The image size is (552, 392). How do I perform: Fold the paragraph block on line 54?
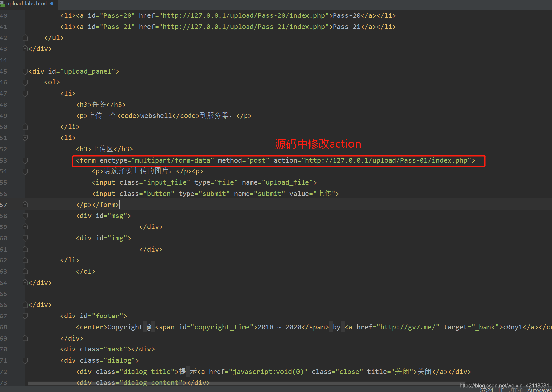coord(25,171)
